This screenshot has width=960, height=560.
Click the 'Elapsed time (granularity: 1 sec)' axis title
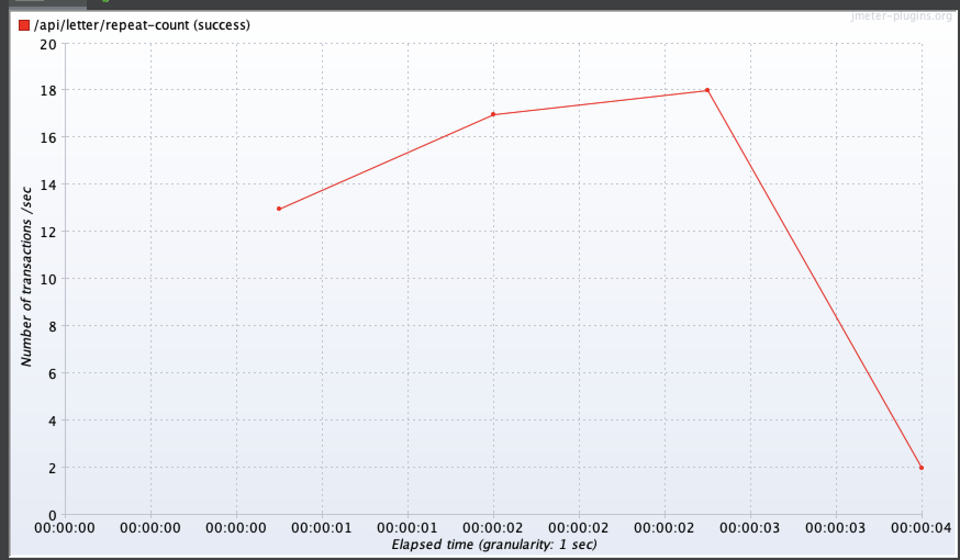(x=494, y=545)
